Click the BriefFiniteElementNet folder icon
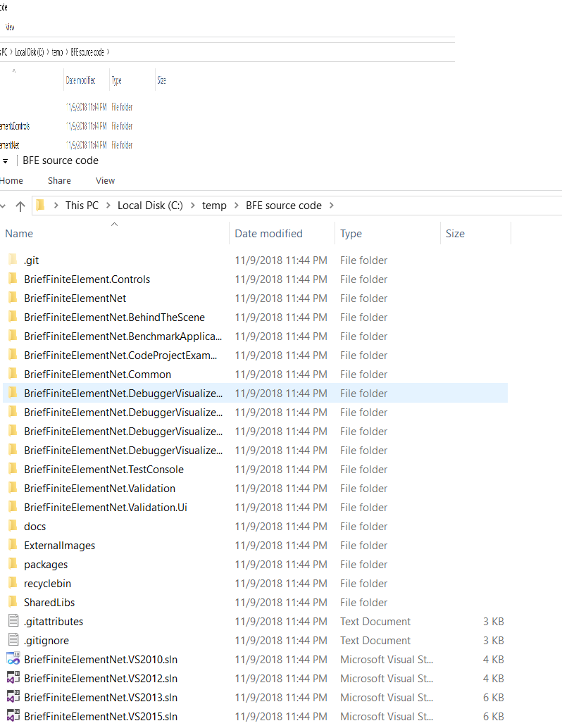Viewport: 562px width, 728px height. (13, 298)
